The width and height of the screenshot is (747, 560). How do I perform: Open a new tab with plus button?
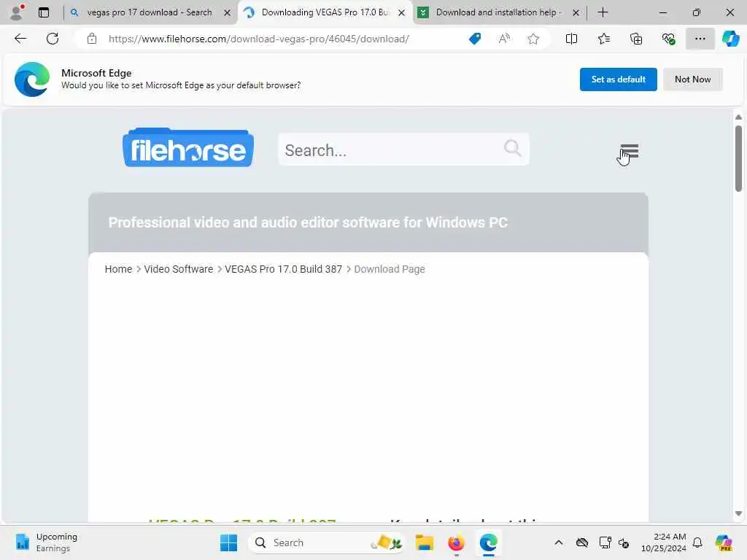pyautogui.click(x=603, y=12)
